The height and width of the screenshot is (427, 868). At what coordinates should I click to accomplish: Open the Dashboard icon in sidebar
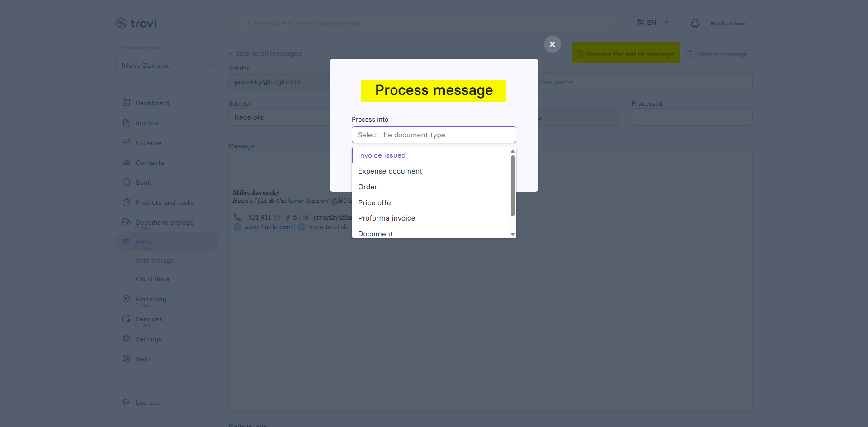(x=127, y=103)
